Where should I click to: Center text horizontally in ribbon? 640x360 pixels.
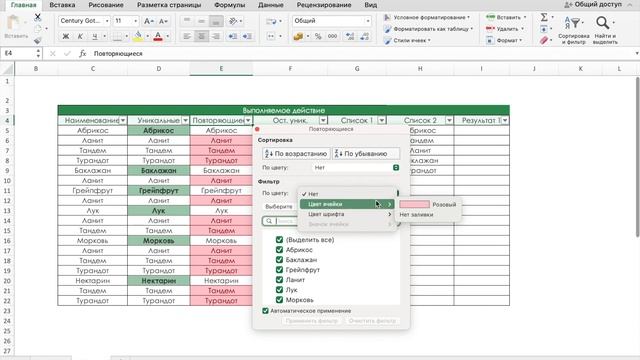[201, 36]
